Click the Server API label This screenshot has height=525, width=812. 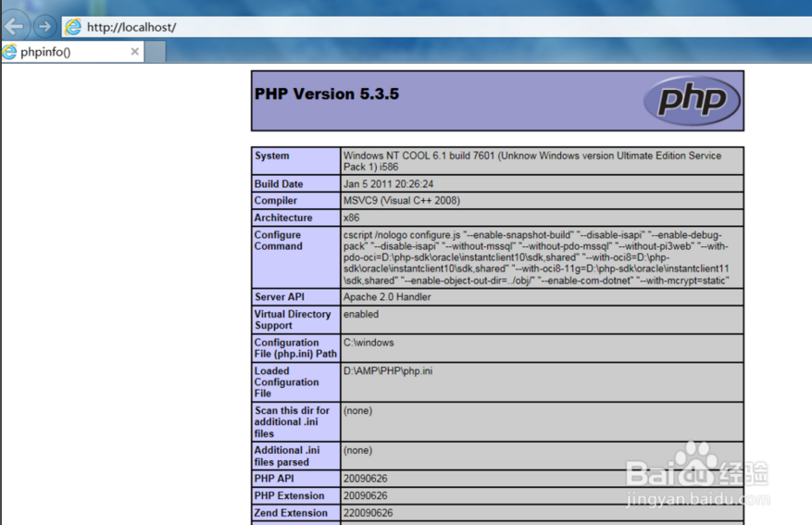[280, 296]
